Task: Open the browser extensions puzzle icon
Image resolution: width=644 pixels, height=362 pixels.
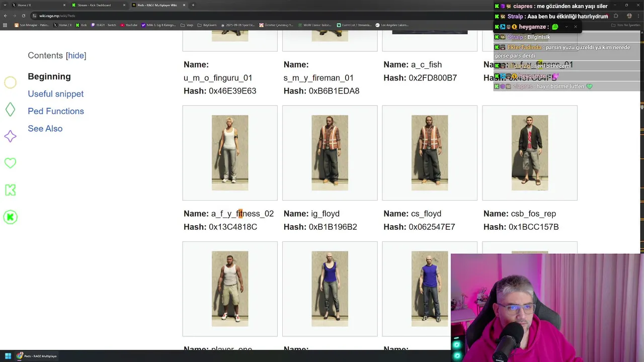Action: 616,16
